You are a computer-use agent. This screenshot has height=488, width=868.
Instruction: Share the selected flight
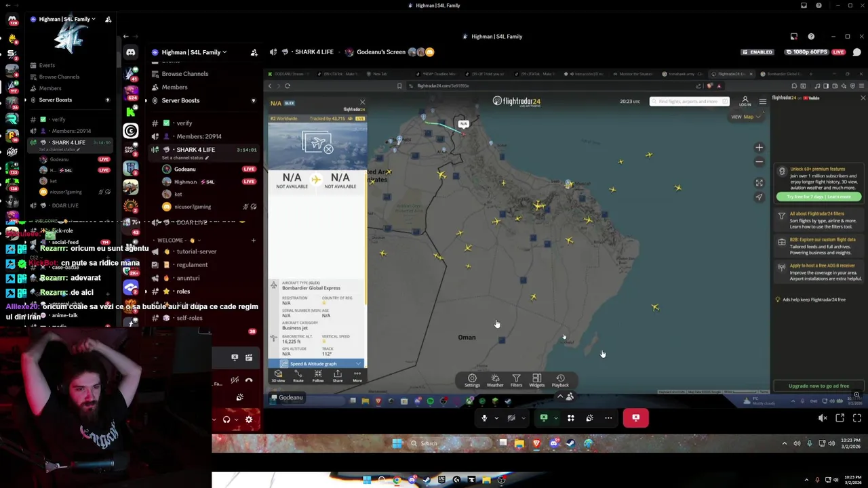click(338, 376)
